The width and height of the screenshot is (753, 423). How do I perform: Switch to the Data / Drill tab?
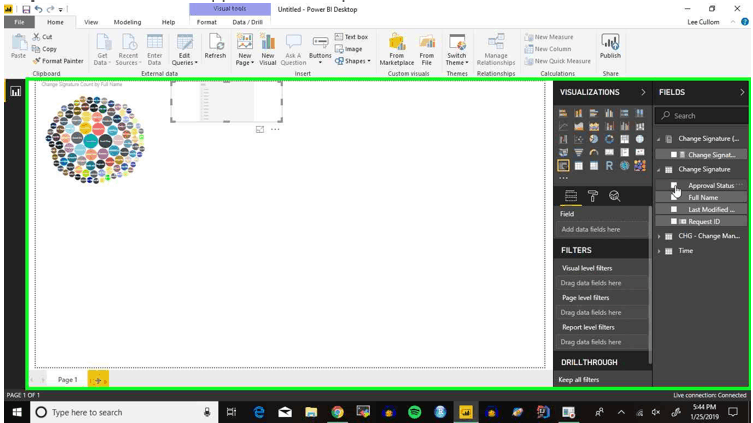[247, 22]
